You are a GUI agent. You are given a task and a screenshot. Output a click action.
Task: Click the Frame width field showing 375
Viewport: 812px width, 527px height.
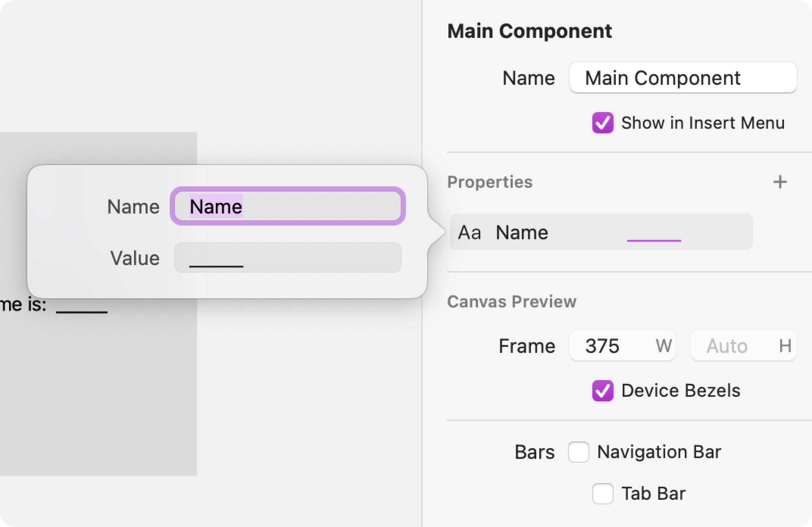(x=622, y=346)
